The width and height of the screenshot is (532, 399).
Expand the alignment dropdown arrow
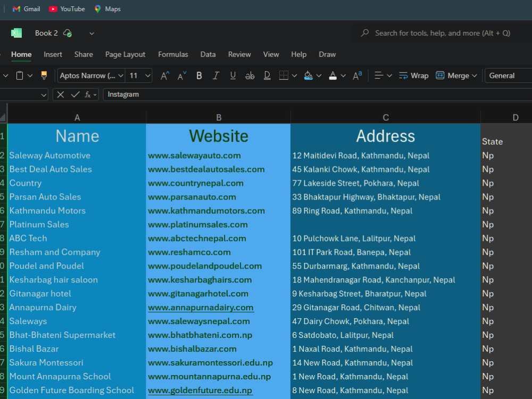pyautogui.click(x=389, y=76)
